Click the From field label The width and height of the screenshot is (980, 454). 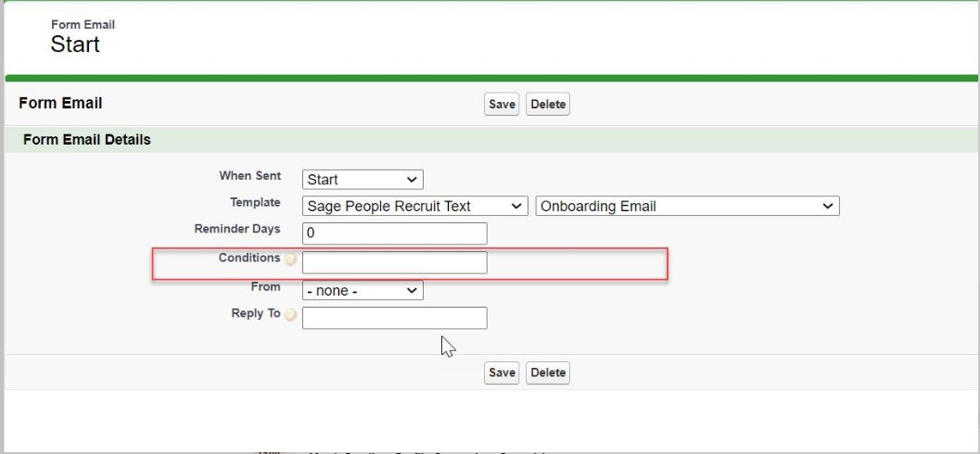point(265,286)
